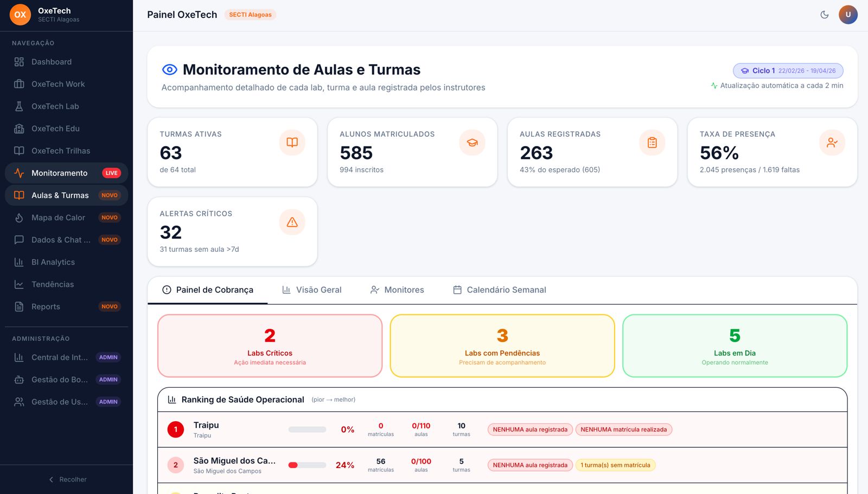The height and width of the screenshot is (494, 868).
Task: Click the LIVE badge on Monitoramento
Action: [x=111, y=173]
